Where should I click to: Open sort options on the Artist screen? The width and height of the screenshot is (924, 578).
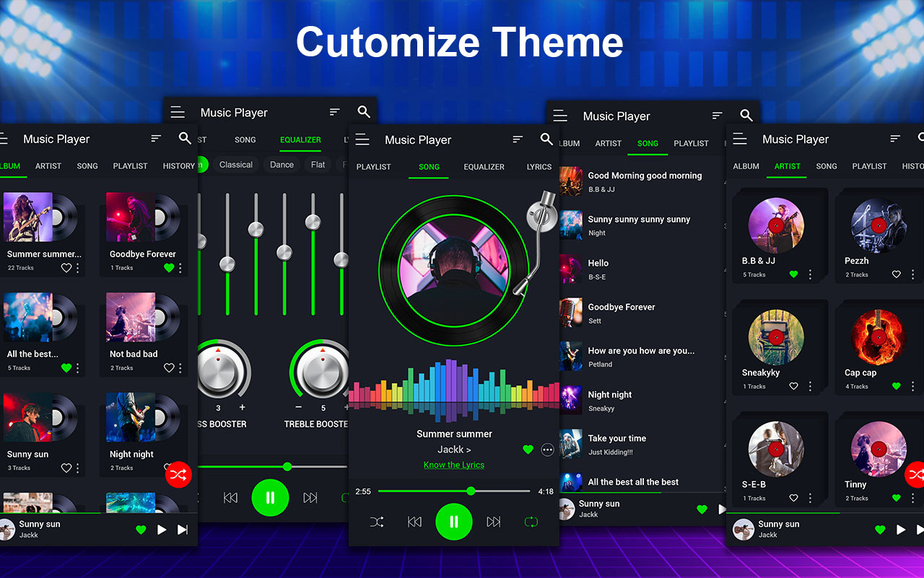(x=895, y=139)
